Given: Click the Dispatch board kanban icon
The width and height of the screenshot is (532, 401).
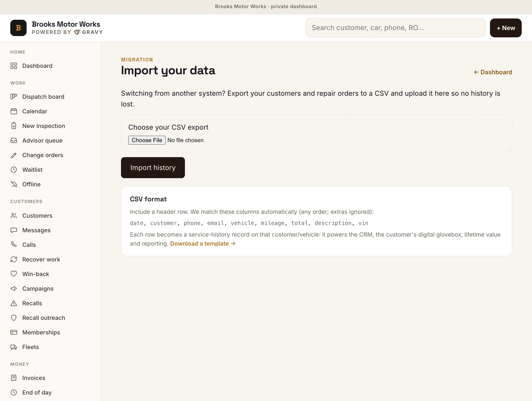Looking at the screenshot, I should (x=14, y=97).
